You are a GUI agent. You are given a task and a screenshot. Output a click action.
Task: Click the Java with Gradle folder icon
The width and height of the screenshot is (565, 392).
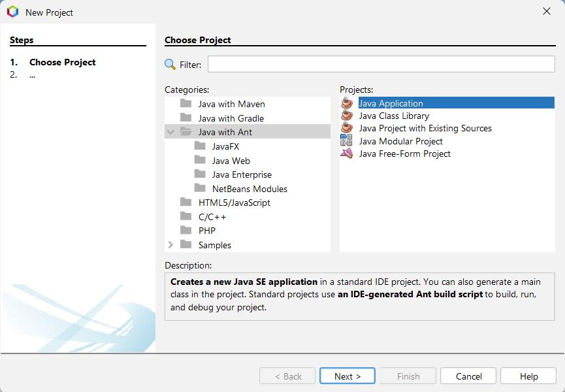186,118
